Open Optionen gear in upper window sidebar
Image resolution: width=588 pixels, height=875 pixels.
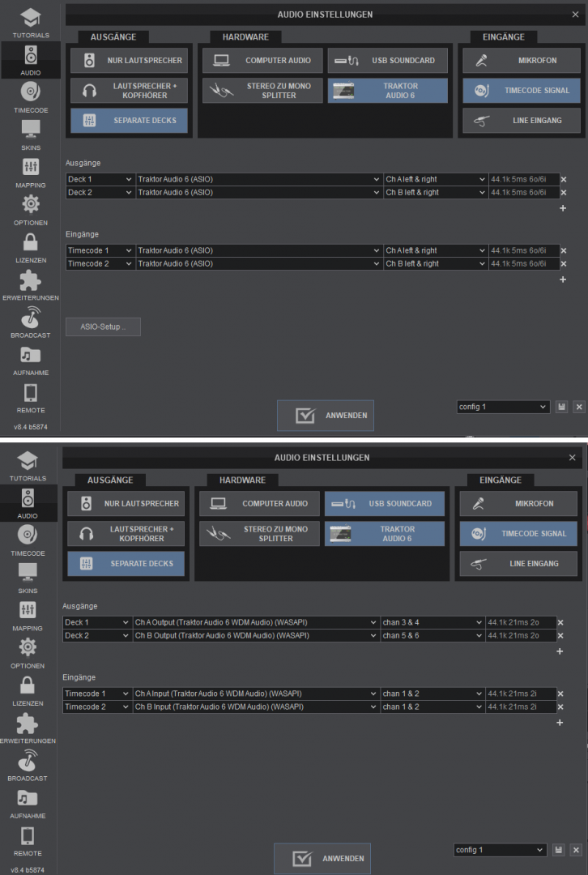point(30,210)
